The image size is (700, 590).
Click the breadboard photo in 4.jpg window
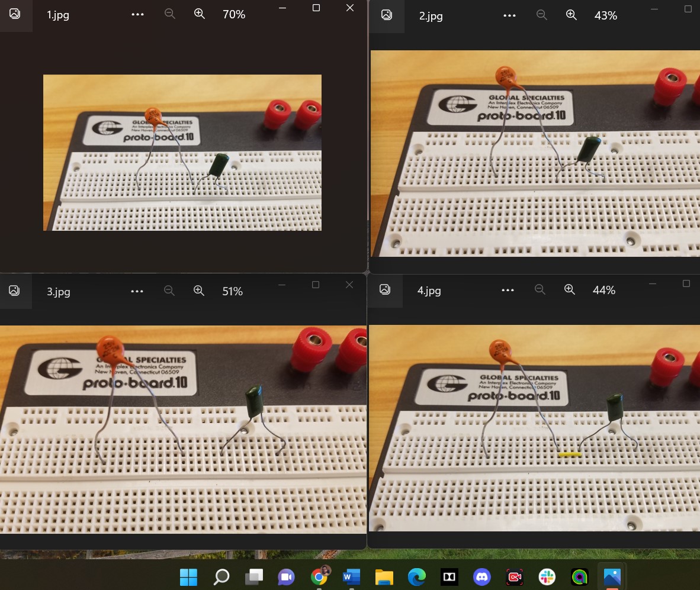(x=534, y=428)
